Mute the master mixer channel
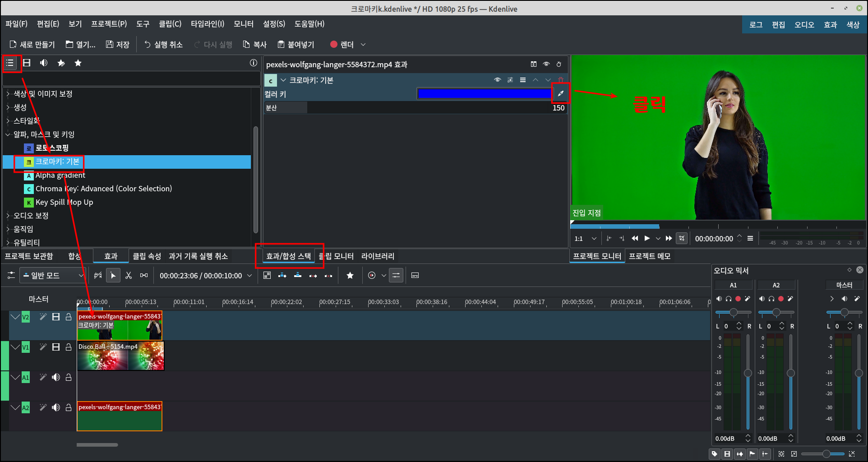Screen dimensions: 868x462 pos(845,299)
